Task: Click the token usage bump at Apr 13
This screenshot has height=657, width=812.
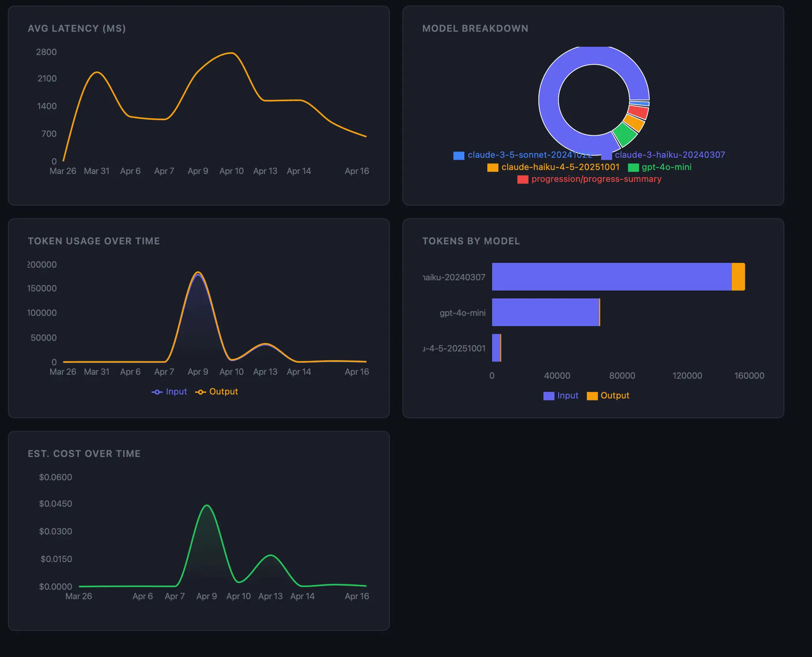Action: click(265, 344)
